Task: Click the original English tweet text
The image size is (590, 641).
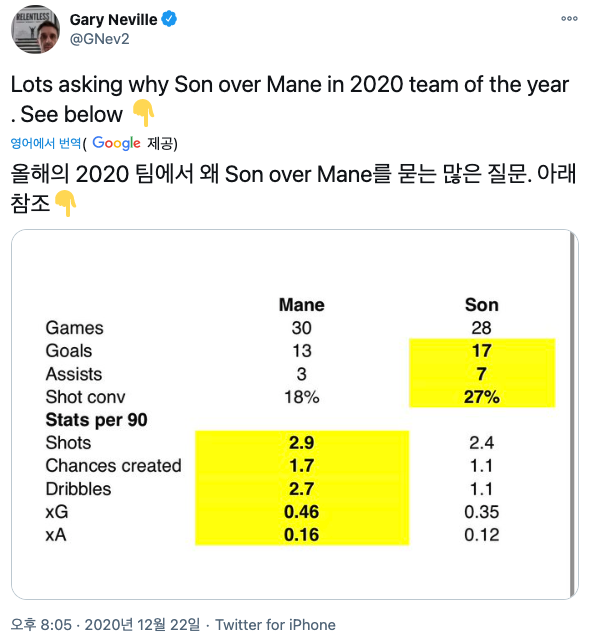Action: tap(289, 99)
